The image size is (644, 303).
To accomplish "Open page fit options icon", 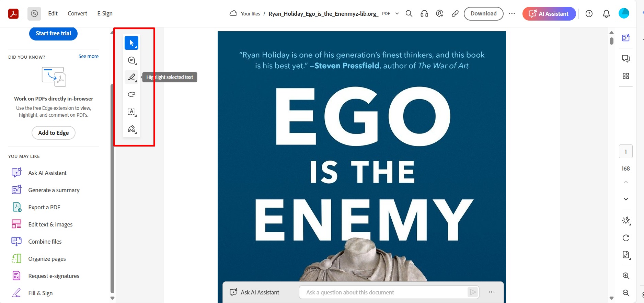I will (x=626, y=255).
